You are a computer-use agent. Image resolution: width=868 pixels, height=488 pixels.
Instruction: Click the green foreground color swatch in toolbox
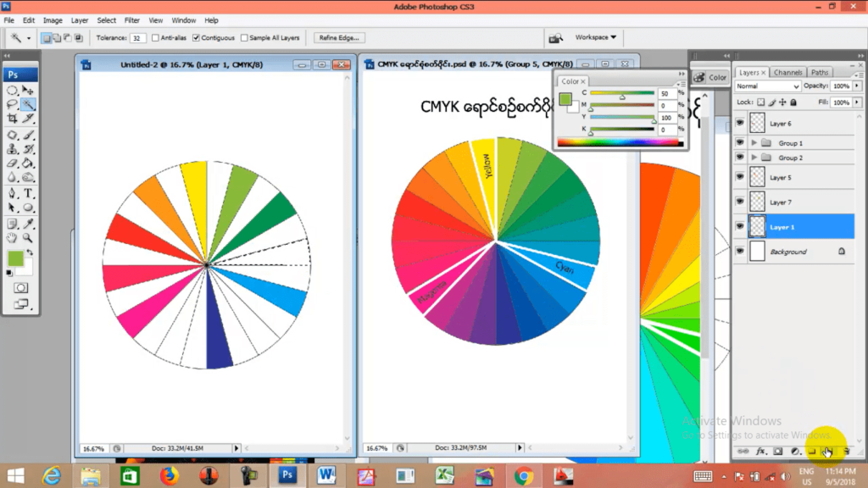(15, 258)
